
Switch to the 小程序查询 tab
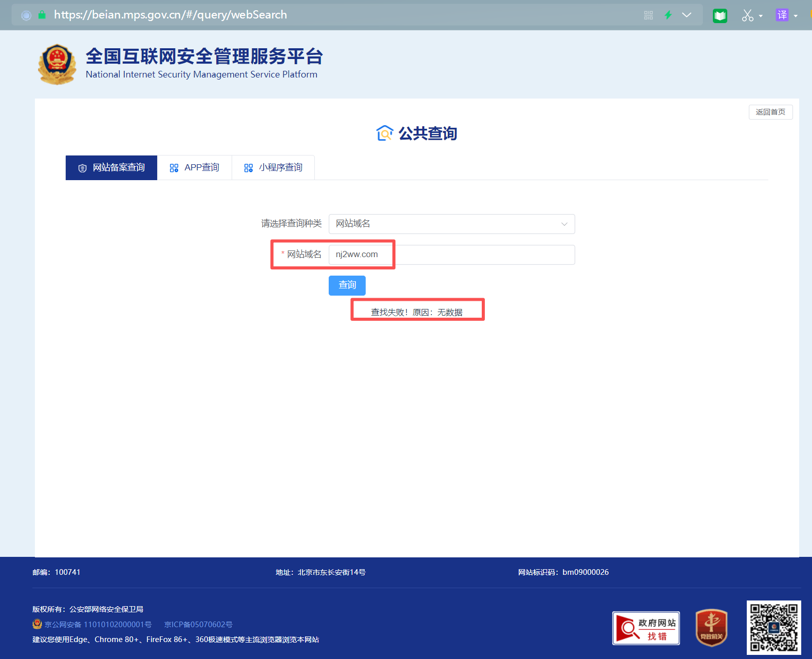(273, 168)
